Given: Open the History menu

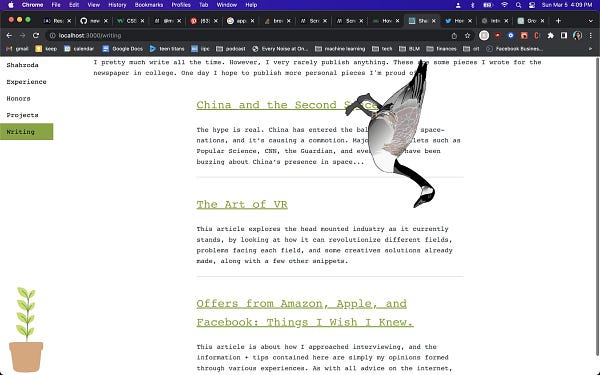Looking at the screenshot, I should [x=117, y=5].
